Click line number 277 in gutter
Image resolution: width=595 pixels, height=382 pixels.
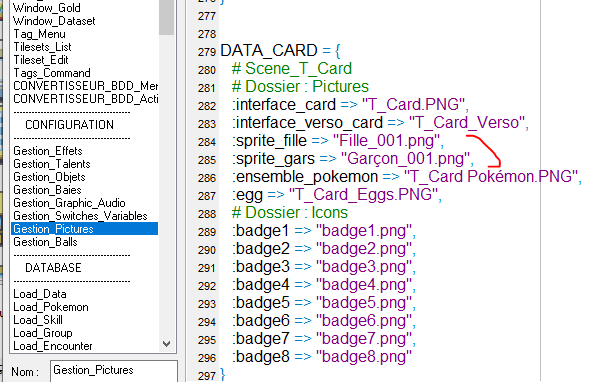[207, 16]
